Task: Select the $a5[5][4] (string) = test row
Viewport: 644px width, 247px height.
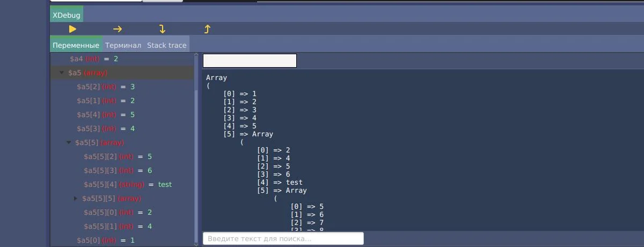Action: coord(122,184)
